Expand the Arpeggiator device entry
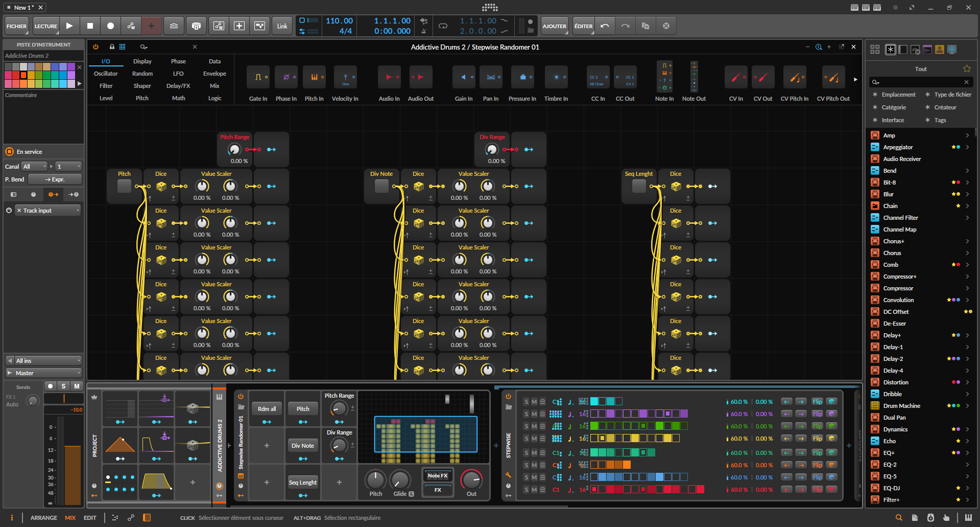Viewport: 980px width, 527px height. tap(967, 147)
